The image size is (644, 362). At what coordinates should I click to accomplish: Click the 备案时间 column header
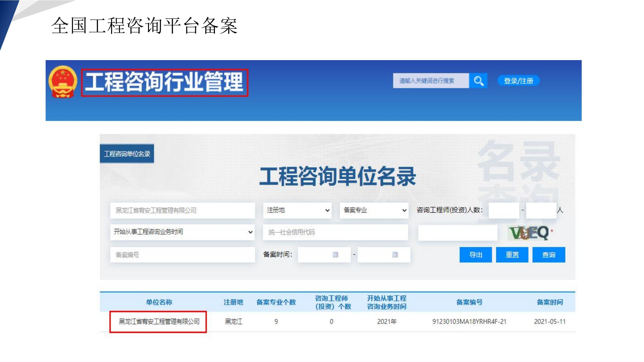coord(550,302)
